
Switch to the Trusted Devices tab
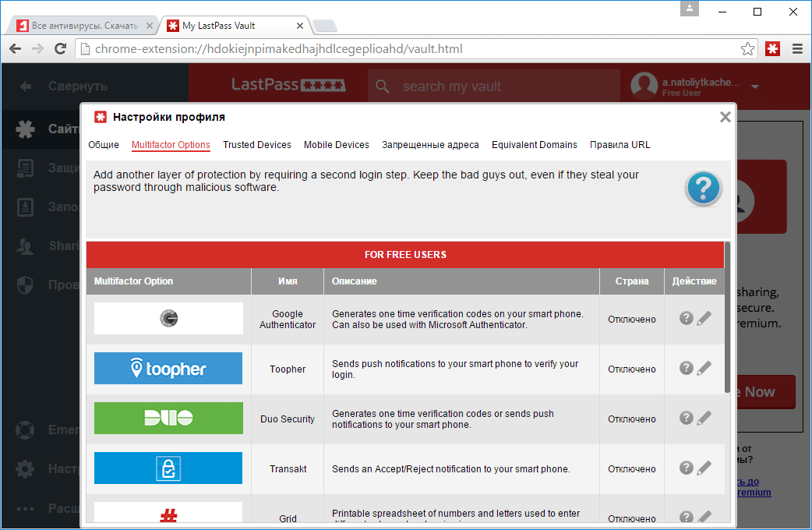[x=257, y=144]
